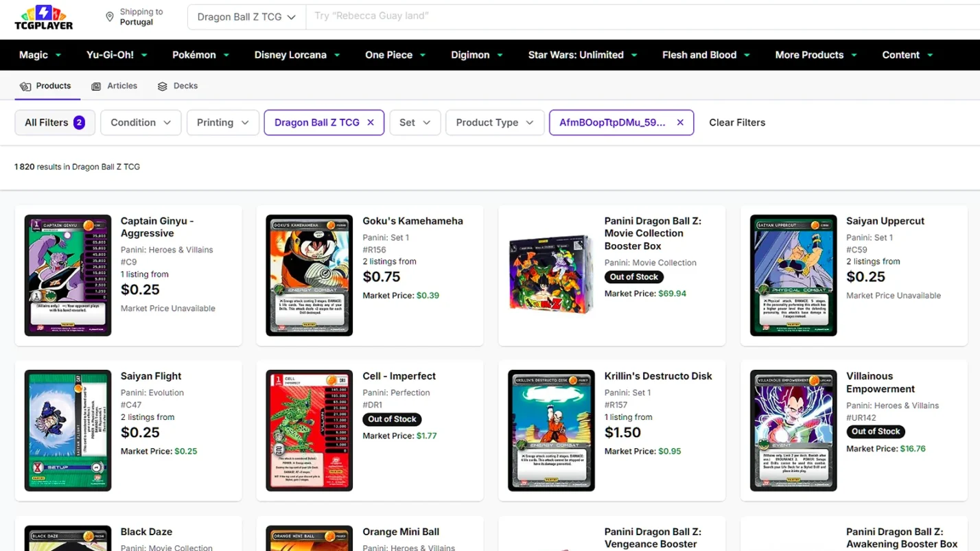Open the Krillin's Destructo Disk title link
Image resolution: width=980 pixels, height=551 pixels.
click(x=658, y=376)
